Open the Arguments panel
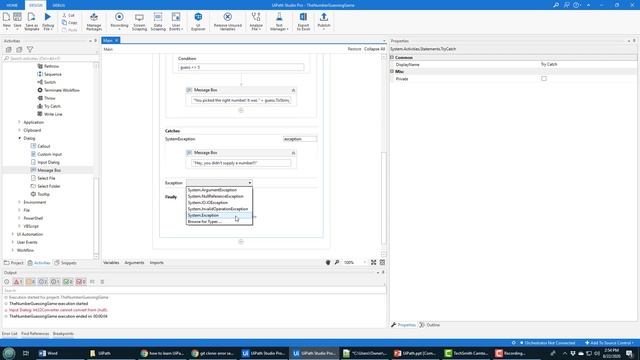This screenshot has height=360, width=640. (134, 262)
